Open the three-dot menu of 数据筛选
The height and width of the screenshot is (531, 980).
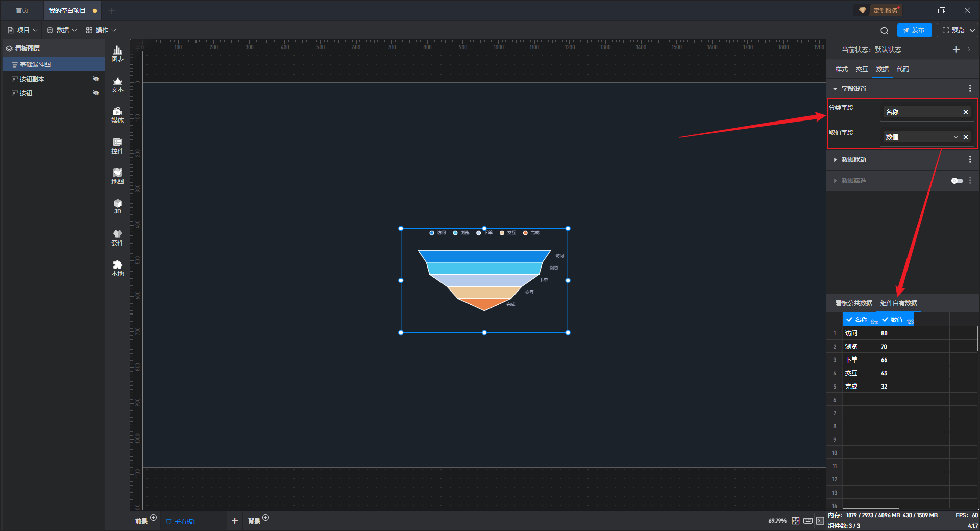pyautogui.click(x=970, y=181)
